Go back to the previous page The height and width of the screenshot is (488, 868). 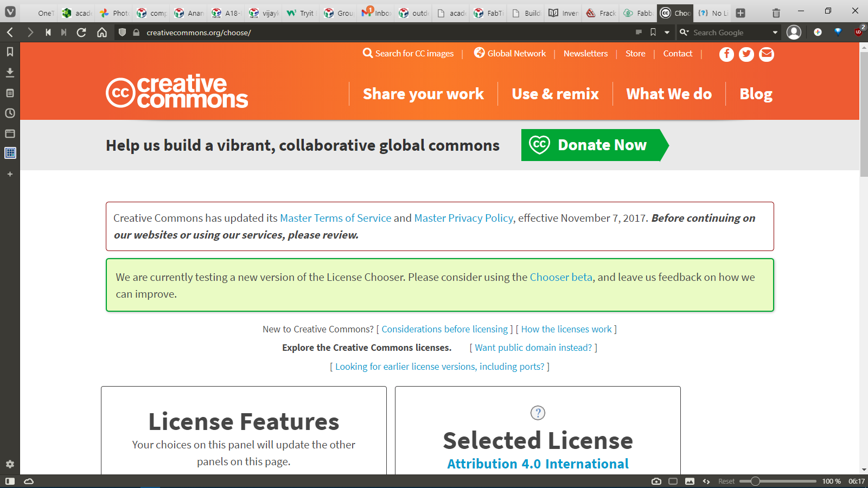point(10,33)
